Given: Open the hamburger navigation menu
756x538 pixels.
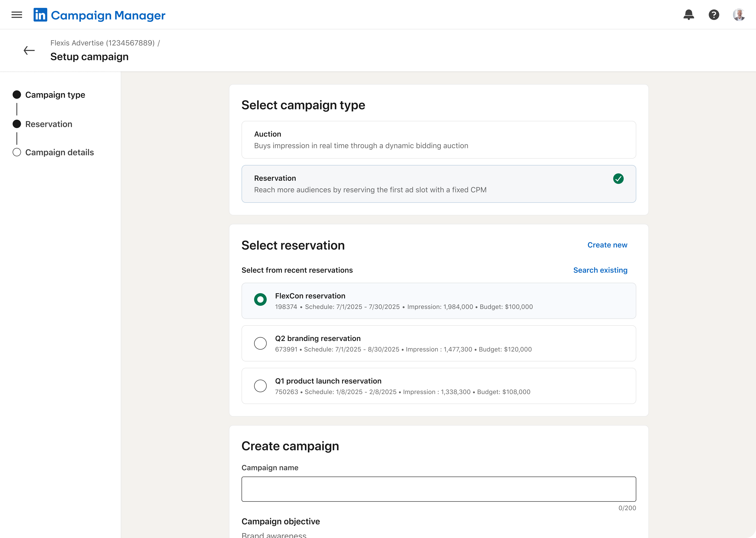Looking at the screenshot, I should tap(17, 15).
